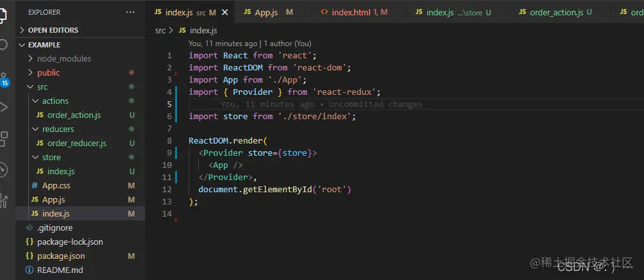Close the index.js src editor tab
This screenshot has height=280, width=644.
(x=225, y=13)
